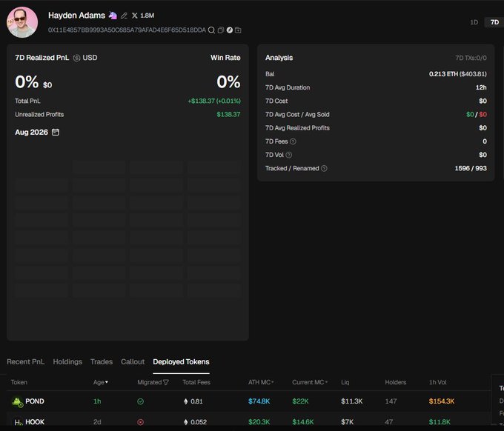504x431 pixels.
Task: Click the 7D Avg Duration value 12h
Action: click(481, 87)
